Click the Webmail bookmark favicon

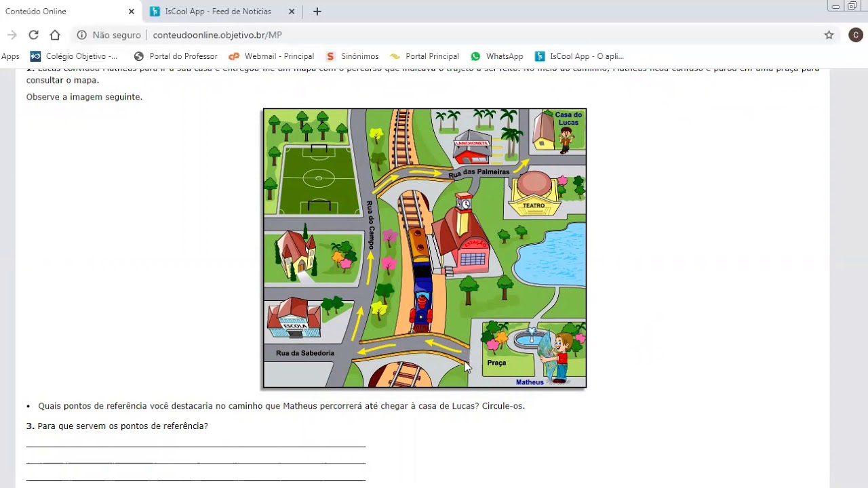click(x=234, y=56)
